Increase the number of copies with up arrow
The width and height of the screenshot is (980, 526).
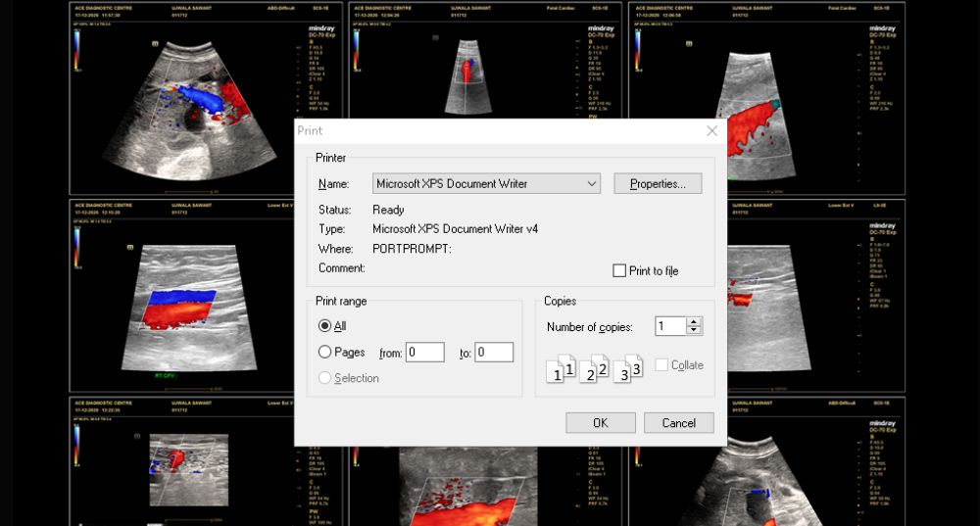[x=694, y=322]
